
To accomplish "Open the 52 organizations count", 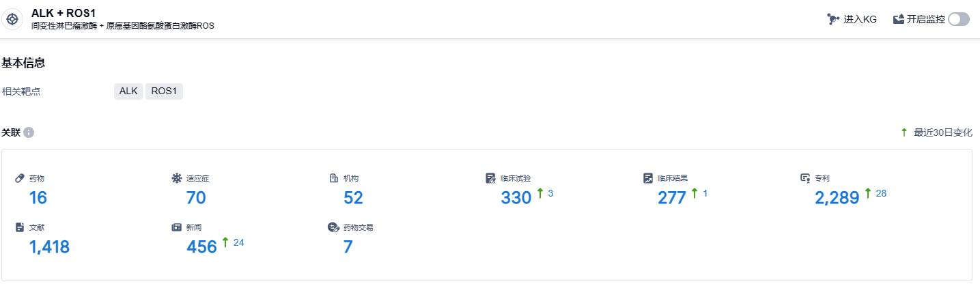I will [353, 198].
